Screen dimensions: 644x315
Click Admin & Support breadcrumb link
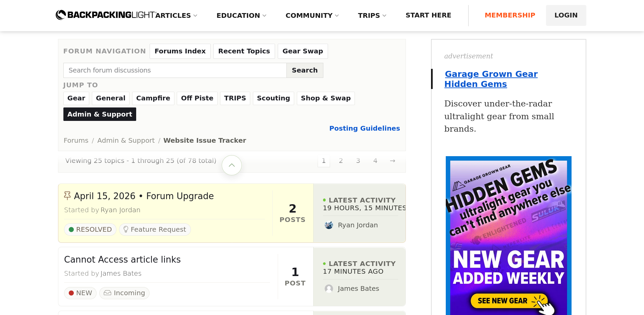point(126,140)
